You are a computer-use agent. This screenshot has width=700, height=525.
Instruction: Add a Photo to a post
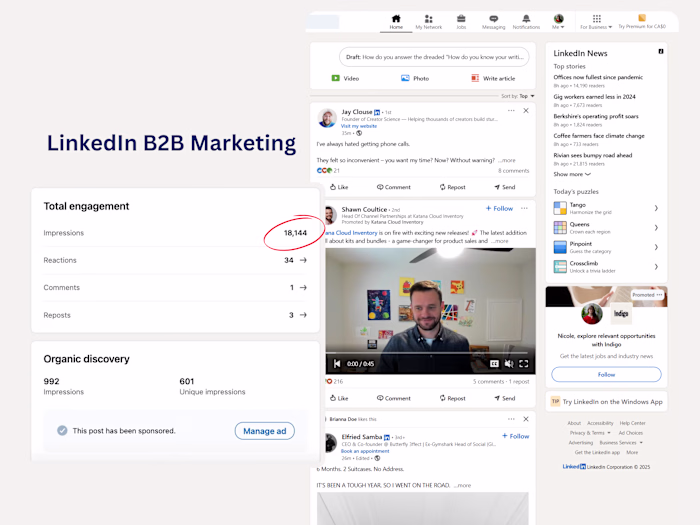(x=415, y=78)
